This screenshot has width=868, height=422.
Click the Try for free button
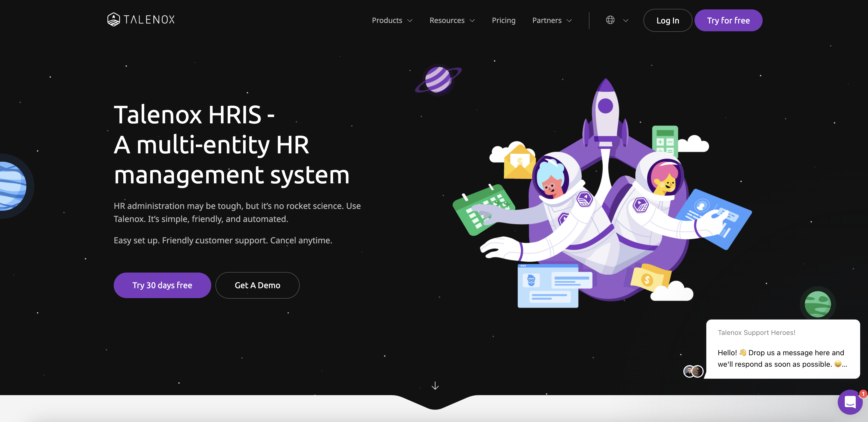[x=728, y=20]
